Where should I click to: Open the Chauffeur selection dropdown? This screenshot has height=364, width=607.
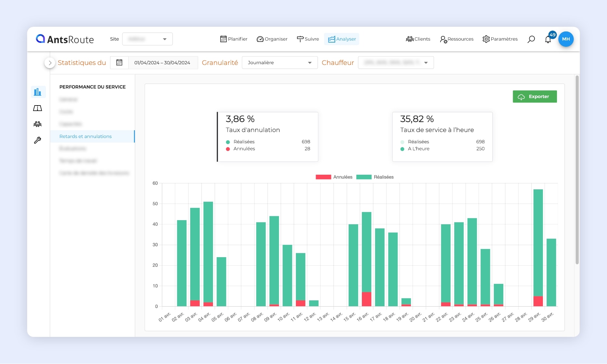396,63
